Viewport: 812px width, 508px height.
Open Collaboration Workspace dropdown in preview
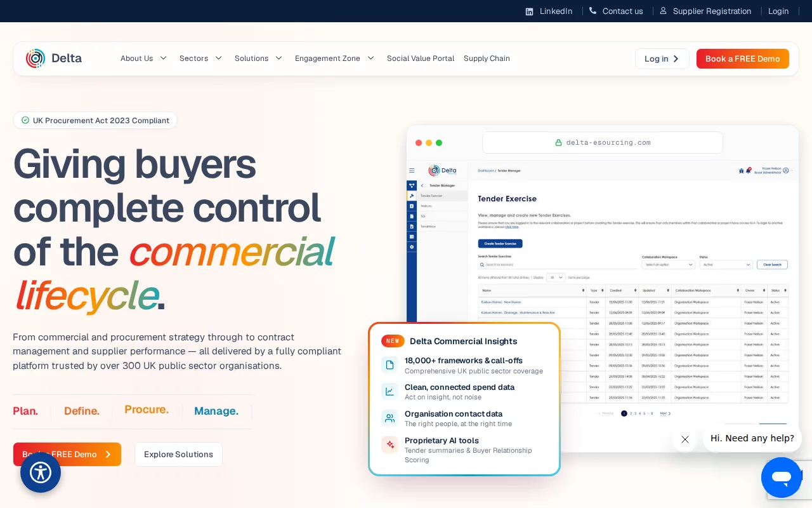click(669, 264)
